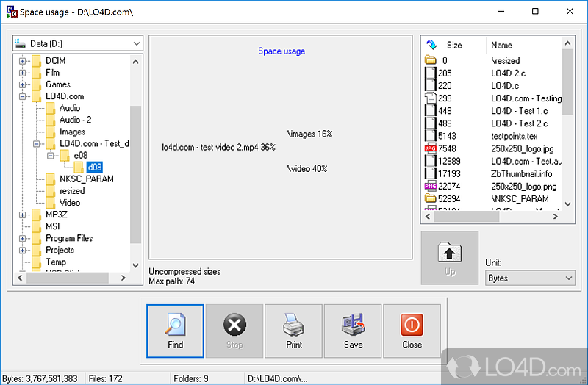Click the Print button with printer icon
Screen dimensions: 588x385
293,331
